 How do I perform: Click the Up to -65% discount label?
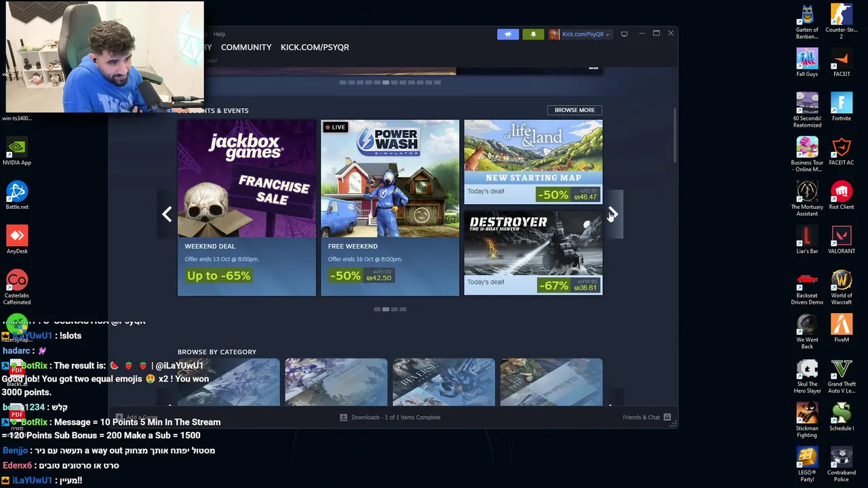(218, 276)
